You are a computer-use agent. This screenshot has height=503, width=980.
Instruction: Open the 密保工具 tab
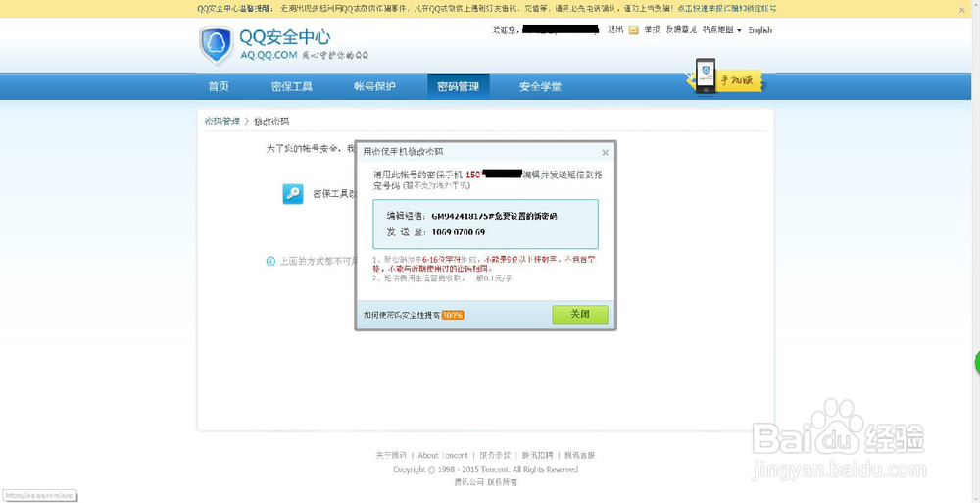click(292, 87)
